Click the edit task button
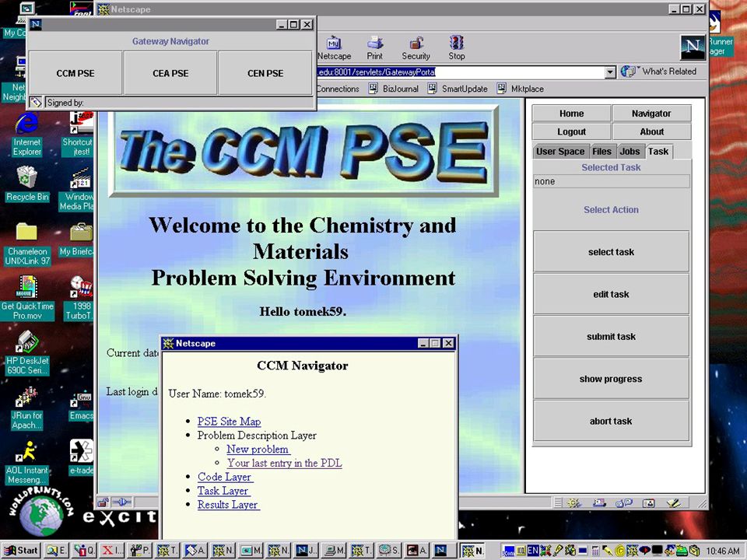 (612, 294)
